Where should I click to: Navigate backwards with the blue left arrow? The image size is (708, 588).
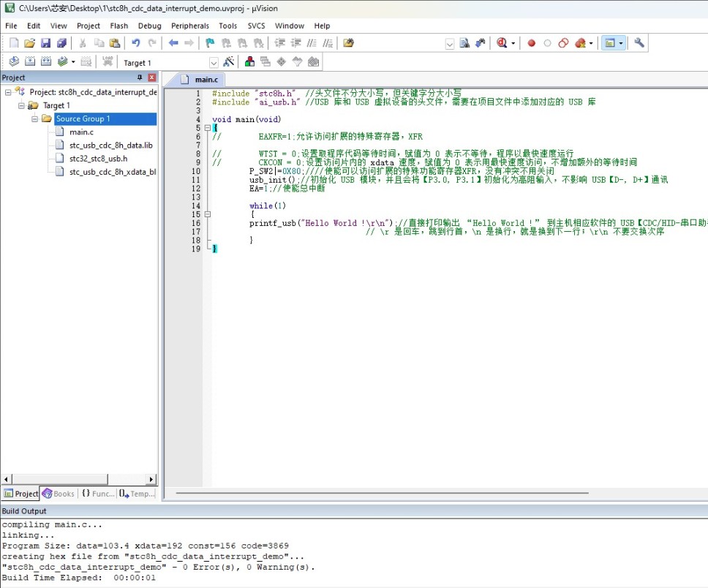click(173, 43)
